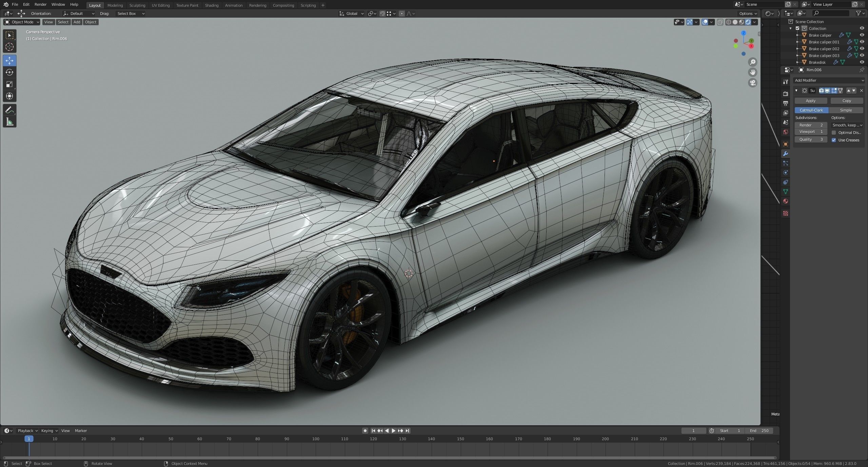The image size is (868, 467).
Task: Open the Texture properties tab
Action: (x=786, y=213)
